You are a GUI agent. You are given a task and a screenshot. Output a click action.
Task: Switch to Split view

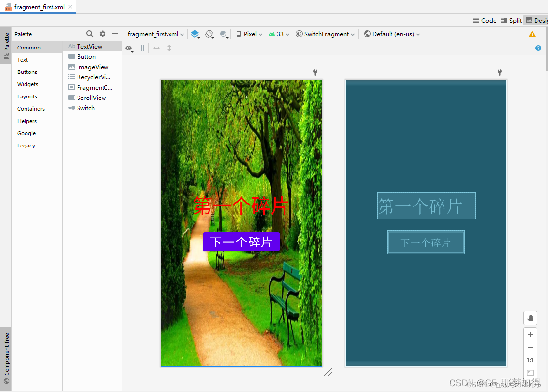pyautogui.click(x=511, y=20)
